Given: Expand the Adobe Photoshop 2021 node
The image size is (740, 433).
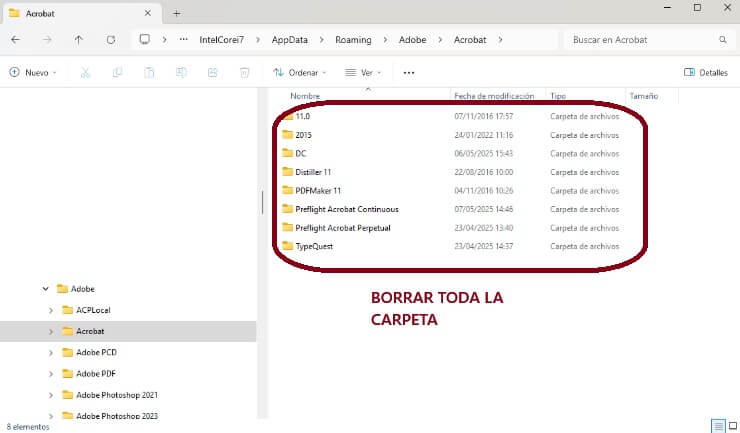Looking at the screenshot, I should click(x=51, y=395).
